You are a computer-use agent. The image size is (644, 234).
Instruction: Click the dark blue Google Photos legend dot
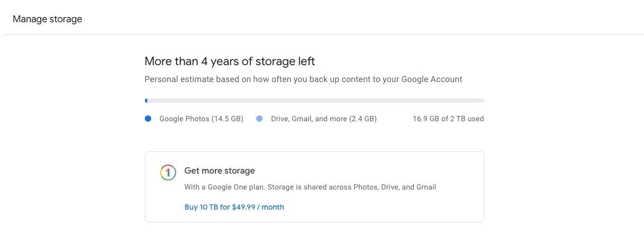pyautogui.click(x=148, y=119)
